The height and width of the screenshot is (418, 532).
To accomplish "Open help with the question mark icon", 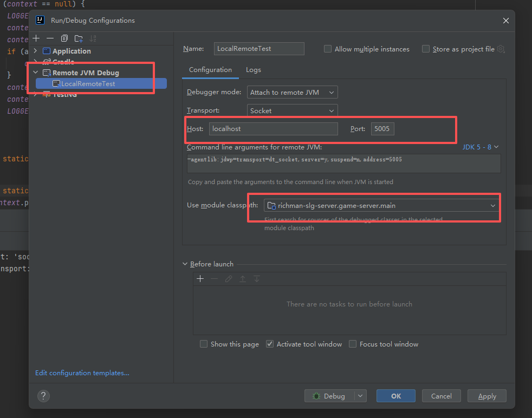I will click(43, 396).
